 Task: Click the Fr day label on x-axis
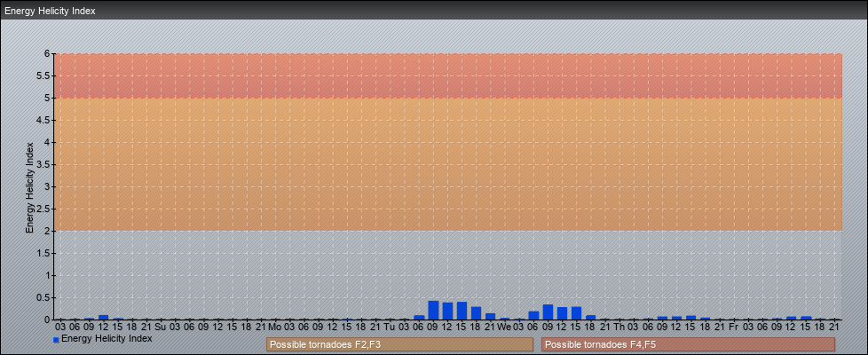click(734, 327)
